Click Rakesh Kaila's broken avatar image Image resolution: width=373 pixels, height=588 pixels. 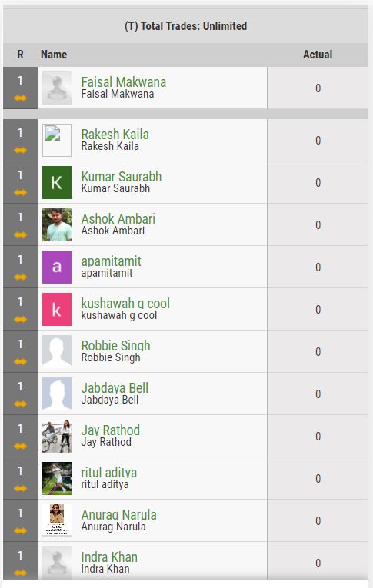click(x=57, y=140)
